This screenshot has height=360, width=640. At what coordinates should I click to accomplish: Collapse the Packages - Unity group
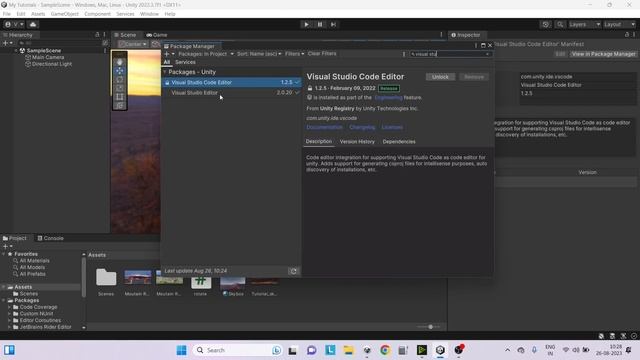coord(165,72)
